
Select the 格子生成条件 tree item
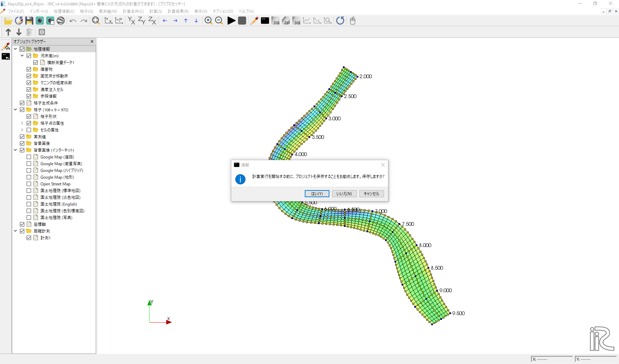(46, 103)
